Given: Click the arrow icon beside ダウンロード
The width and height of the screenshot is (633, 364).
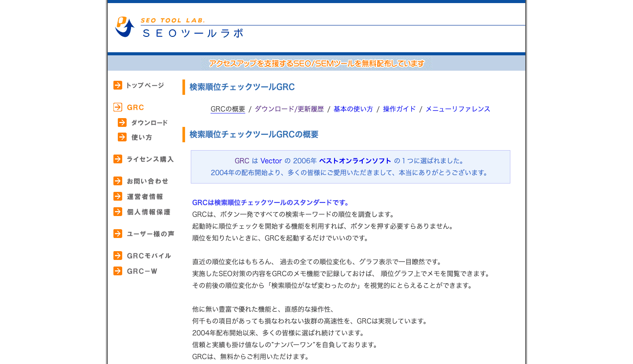Looking at the screenshot, I should (122, 123).
